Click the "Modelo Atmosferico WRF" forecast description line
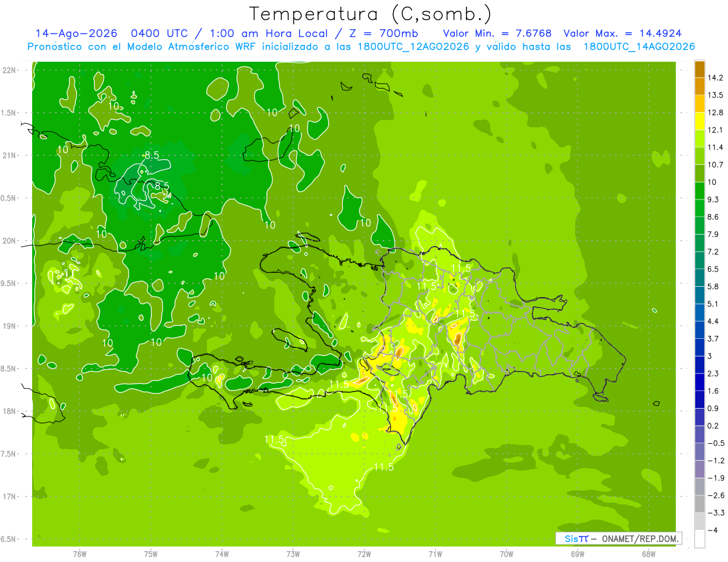 pos(361,47)
